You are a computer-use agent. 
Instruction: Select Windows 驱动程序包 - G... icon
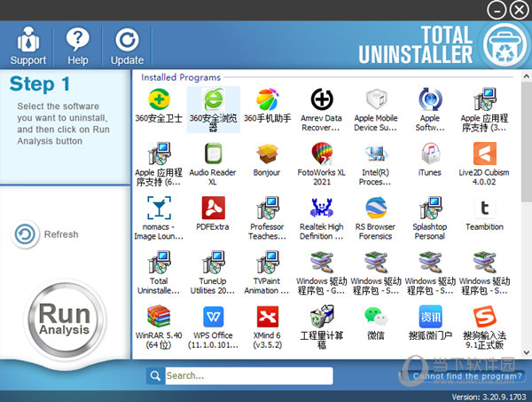coord(322,262)
